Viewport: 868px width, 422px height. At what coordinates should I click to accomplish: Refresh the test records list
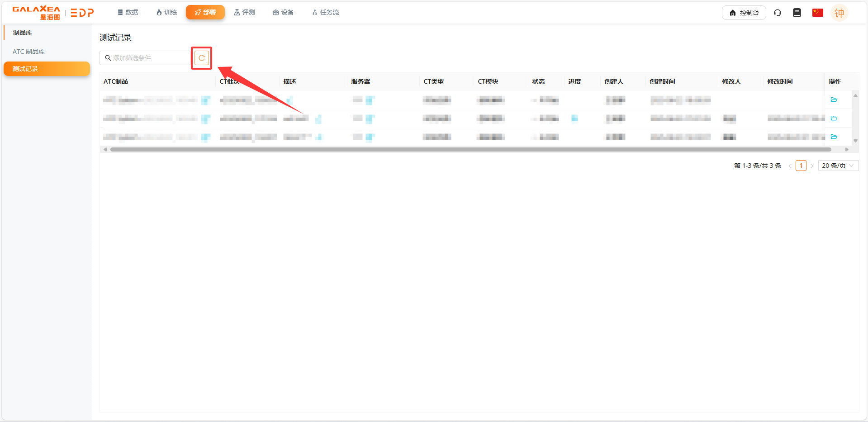[202, 58]
